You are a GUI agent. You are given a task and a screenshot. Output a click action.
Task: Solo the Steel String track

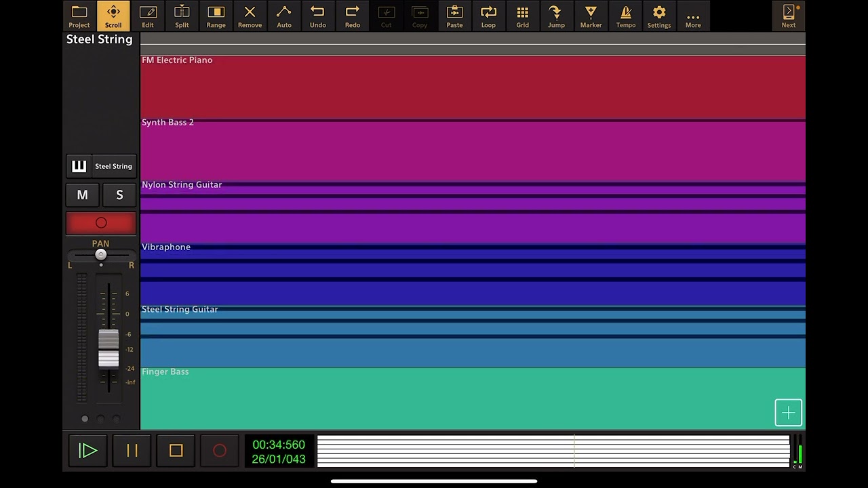(119, 195)
